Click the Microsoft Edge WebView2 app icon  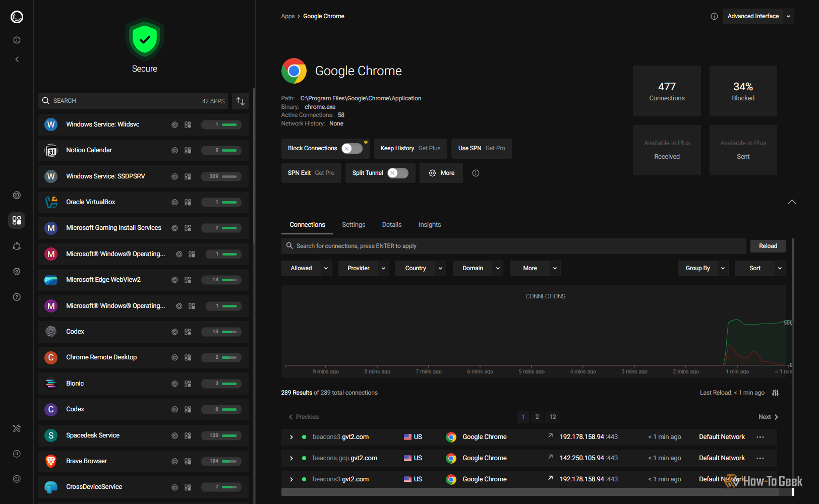51,280
